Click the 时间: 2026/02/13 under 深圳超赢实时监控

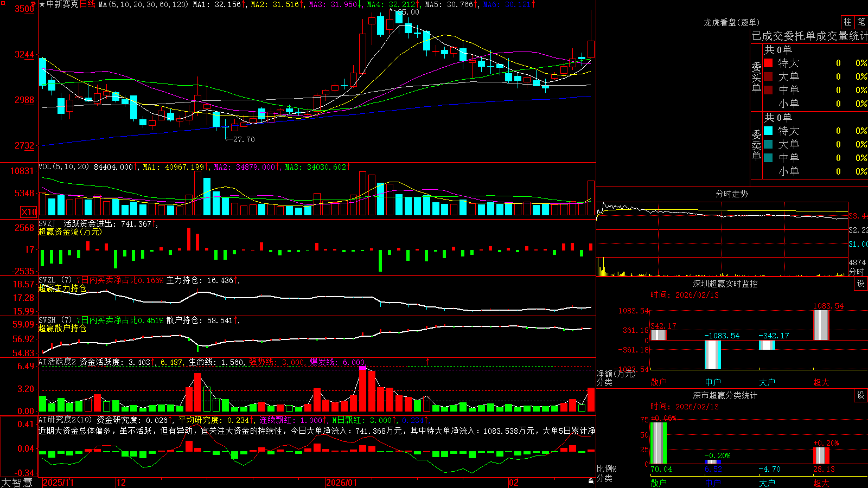click(x=685, y=295)
